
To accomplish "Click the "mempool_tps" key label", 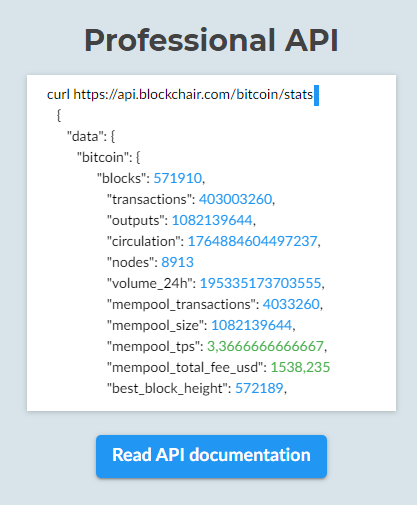I will tap(153, 346).
